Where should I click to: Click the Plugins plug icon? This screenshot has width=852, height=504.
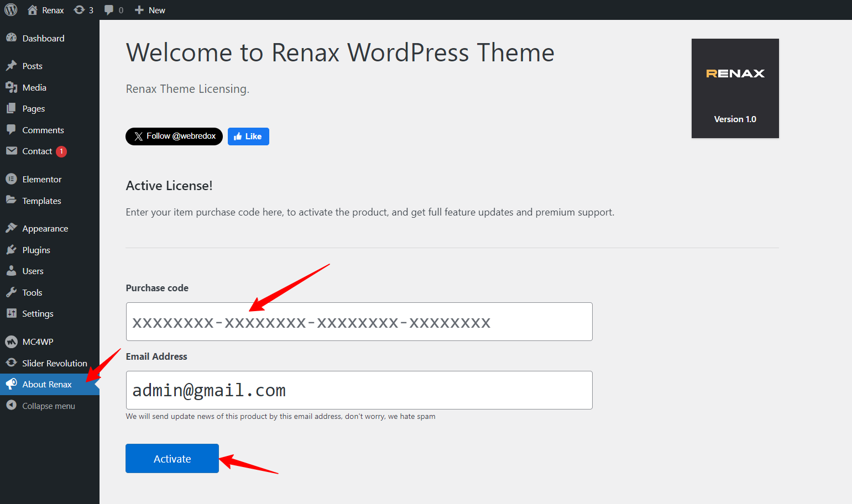11,250
